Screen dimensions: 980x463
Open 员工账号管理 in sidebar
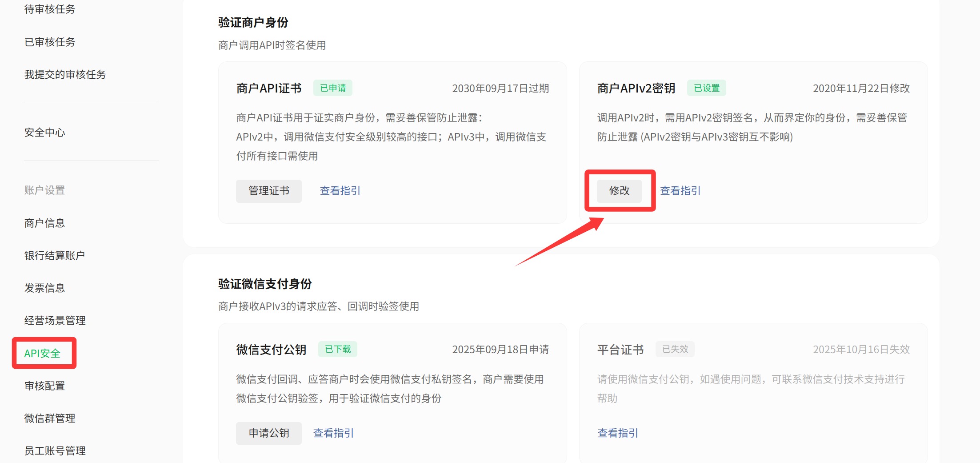point(55,451)
